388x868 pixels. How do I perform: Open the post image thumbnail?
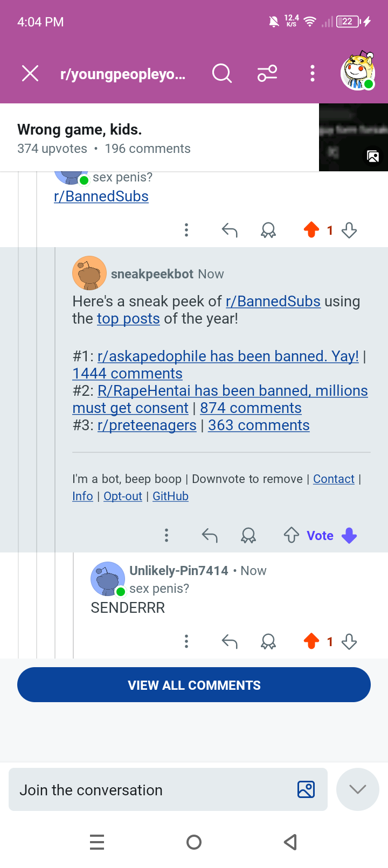click(354, 137)
